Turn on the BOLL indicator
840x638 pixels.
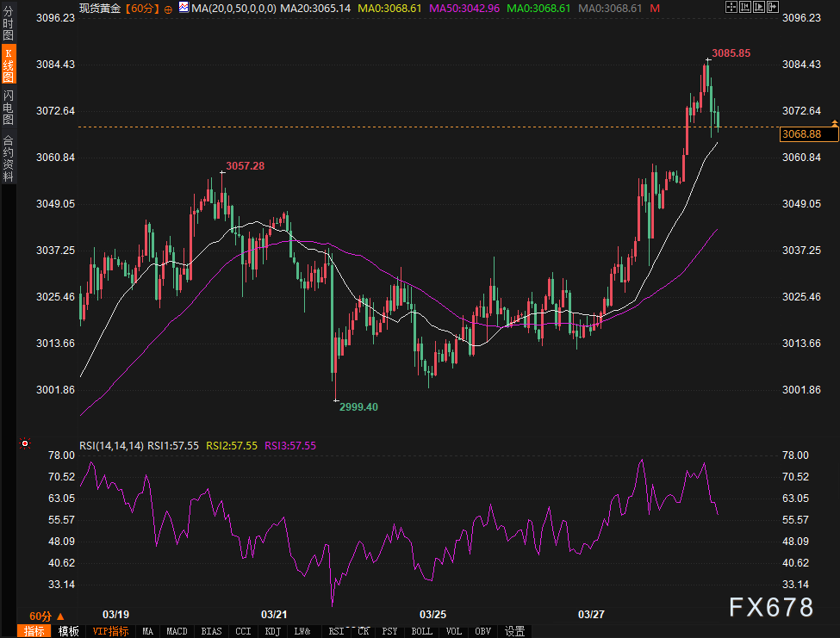(x=422, y=631)
